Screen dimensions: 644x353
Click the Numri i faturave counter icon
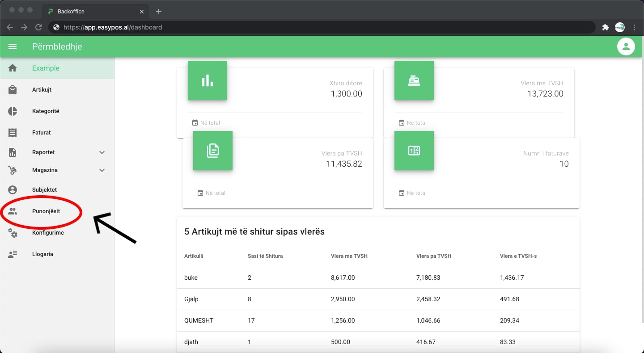point(414,151)
